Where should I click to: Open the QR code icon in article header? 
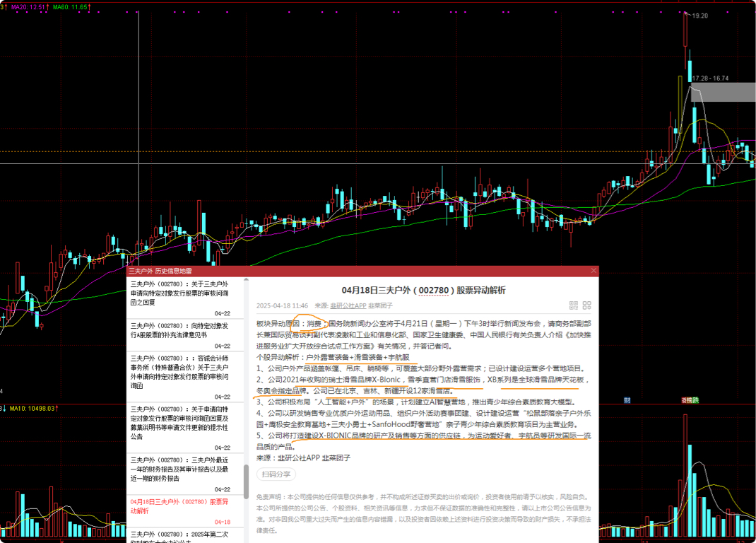pos(573,305)
